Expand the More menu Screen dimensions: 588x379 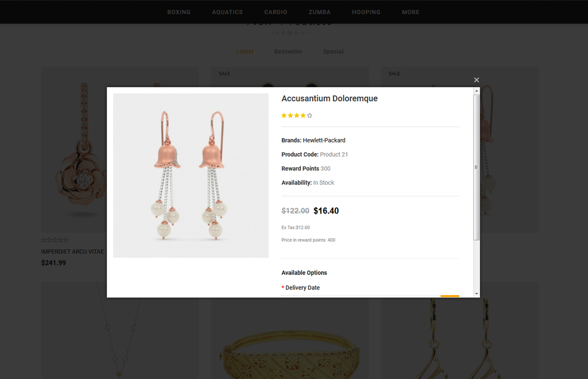(411, 12)
